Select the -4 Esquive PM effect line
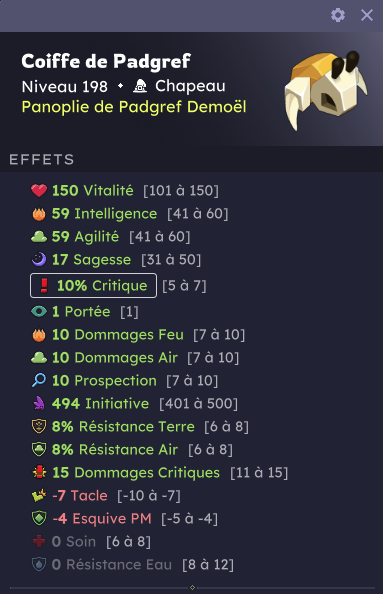 click(x=125, y=519)
